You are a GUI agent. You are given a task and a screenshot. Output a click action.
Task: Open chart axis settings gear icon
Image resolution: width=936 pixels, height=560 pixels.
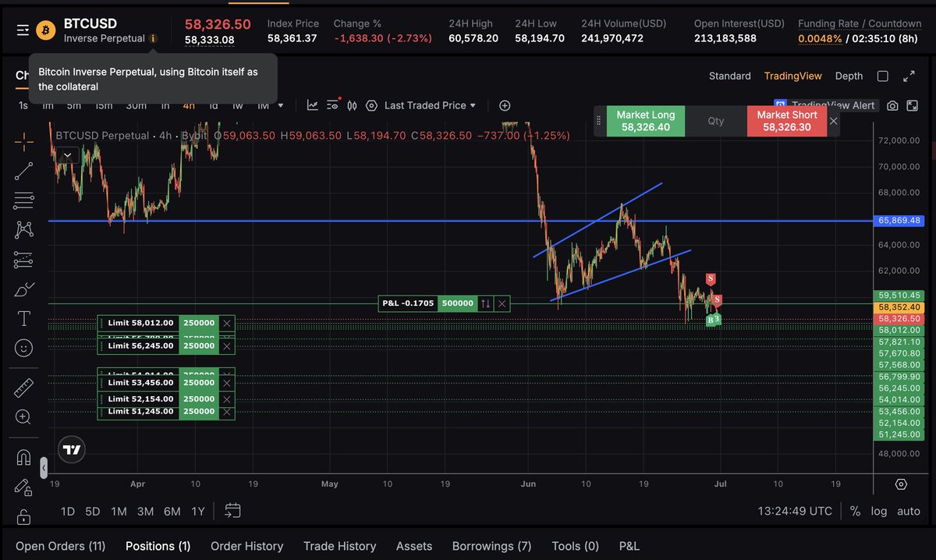[x=901, y=484]
